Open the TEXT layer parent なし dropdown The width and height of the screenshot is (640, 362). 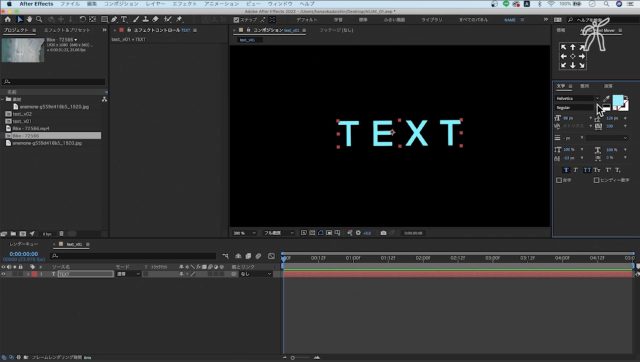pyautogui.click(x=256, y=274)
